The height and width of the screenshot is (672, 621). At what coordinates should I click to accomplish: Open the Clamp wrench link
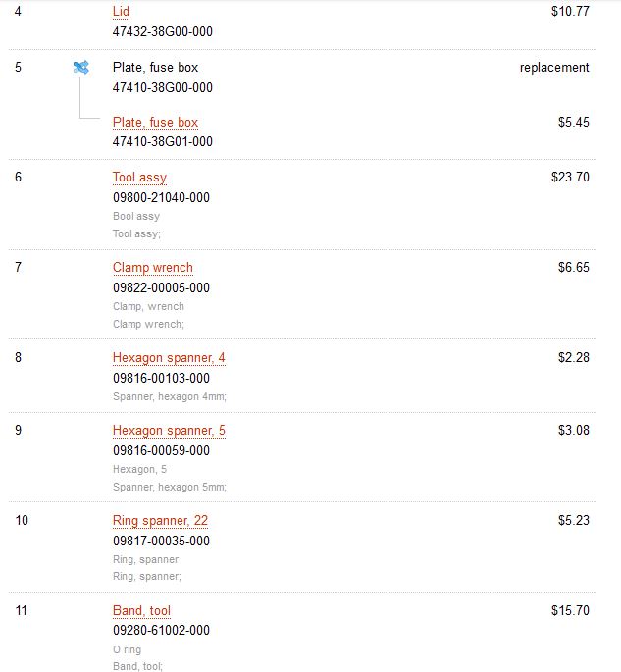tap(153, 268)
